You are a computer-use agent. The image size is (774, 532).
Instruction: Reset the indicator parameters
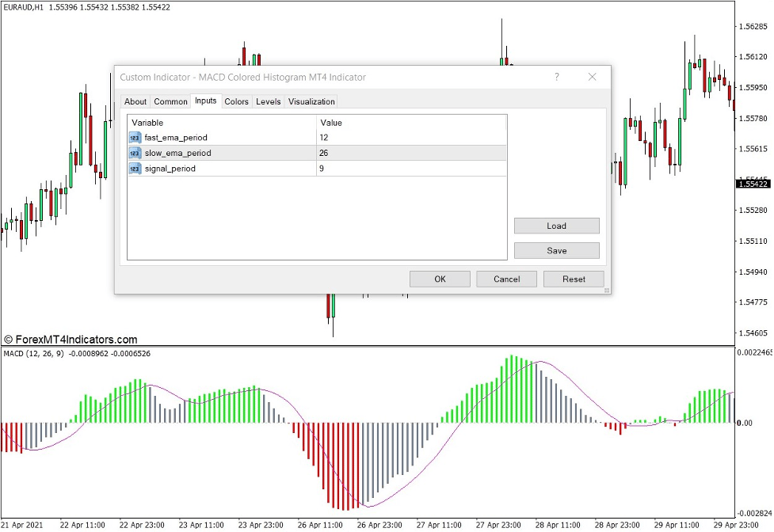pos(574,279)
